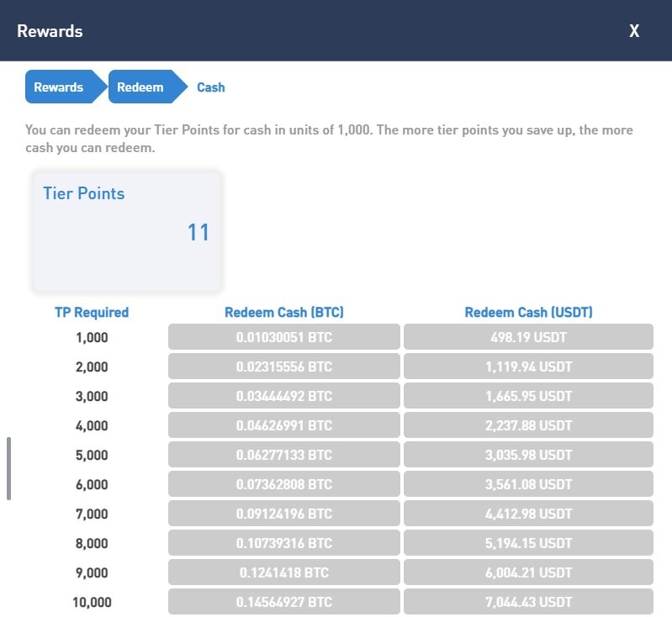Choose the 1,119.94 USDT redeem option
Image resolution: width=672 pixels, height=617 pixels.
tap(528, 367)
